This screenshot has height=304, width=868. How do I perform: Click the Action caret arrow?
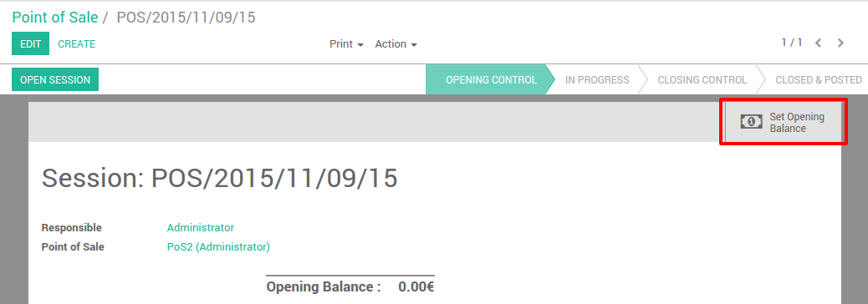(414, 45)
